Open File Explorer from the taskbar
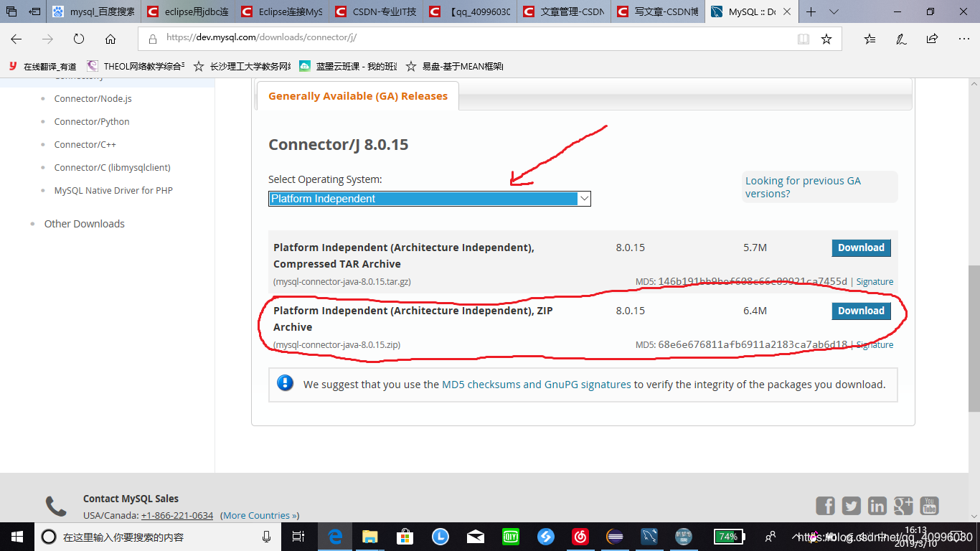 tap(369, 537)
